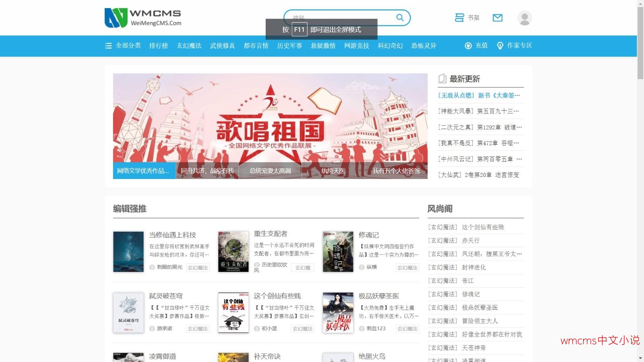Open 武侠修真 category in navigation
Image resolution: width=644 pixels, height=362 pixels.
pos(223,45)
